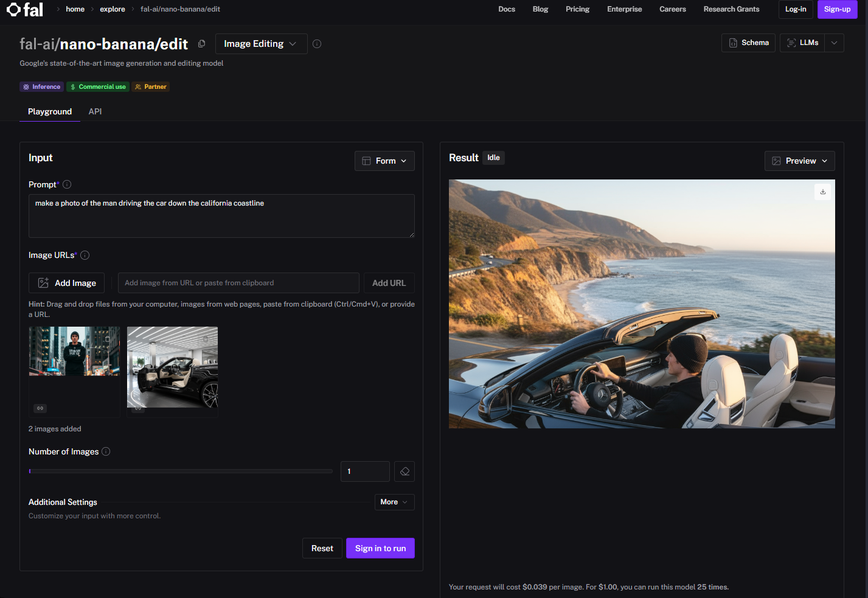Click the Prompt info icon
This screenshot has height=598, width=868.
click(x=67, y=184)
